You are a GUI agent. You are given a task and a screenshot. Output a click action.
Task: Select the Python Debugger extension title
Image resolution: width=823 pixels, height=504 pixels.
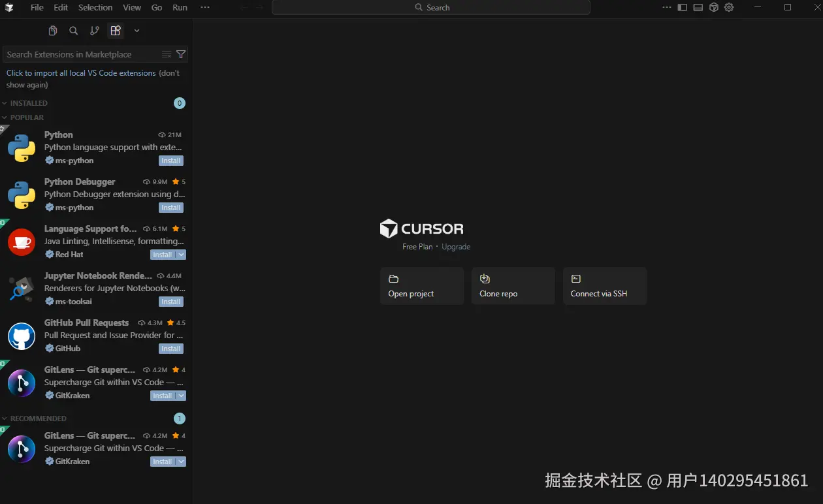[x=80, y=181]
